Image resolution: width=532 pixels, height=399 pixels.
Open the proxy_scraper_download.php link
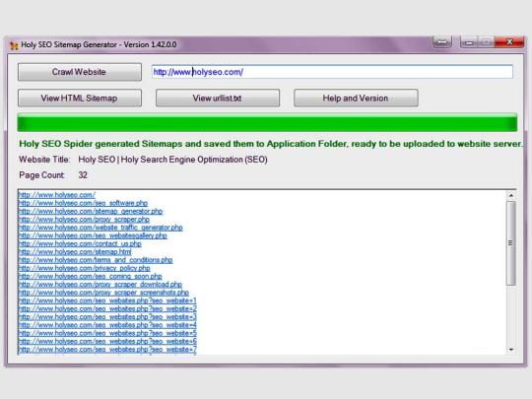pyautogui.click(x=100, y=285)
